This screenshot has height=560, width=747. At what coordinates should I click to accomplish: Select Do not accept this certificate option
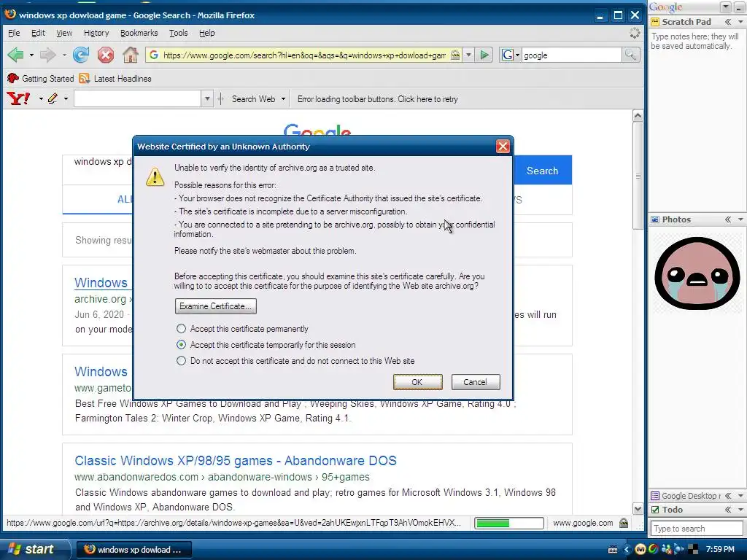pyautogui.click(x=181, y=360)
